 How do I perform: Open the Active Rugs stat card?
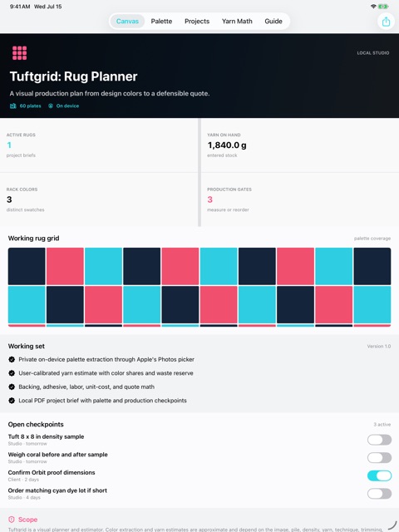click(99, 145)
